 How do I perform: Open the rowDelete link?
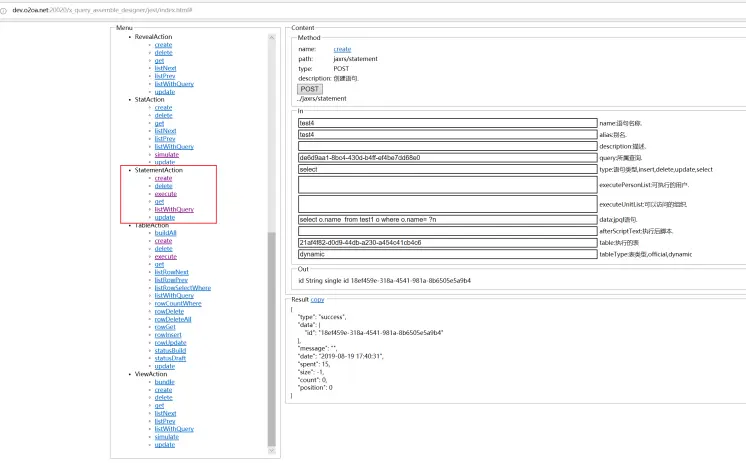[169, 311]
